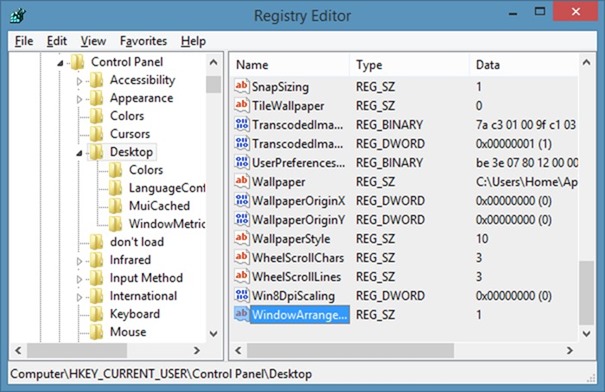Click the Accessibility folder icon
The width and height of the screenshot is (605, 392).
(x=96, y=80)
